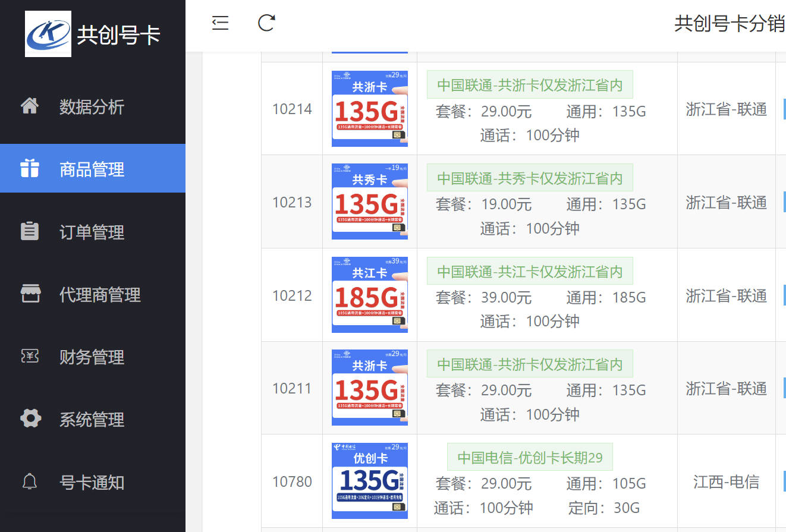The width and height of the screenshot is (786, 532).
Task: Click the gift icon beside 商品管理
Action: [30, 168]
